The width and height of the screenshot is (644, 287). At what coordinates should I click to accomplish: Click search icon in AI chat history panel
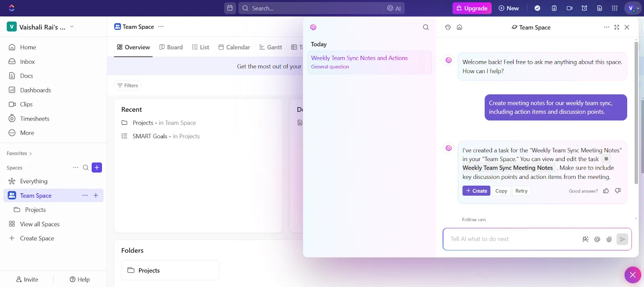(426, 27)
